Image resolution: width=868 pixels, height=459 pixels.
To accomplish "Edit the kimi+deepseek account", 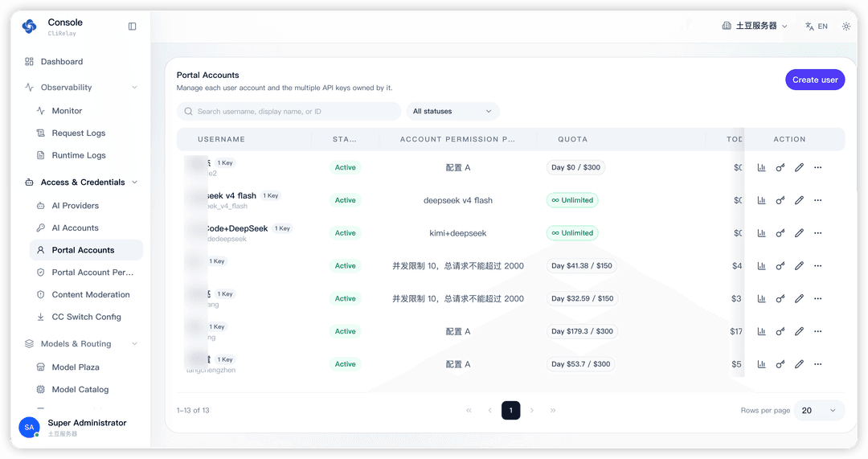I will coord(799,233).
